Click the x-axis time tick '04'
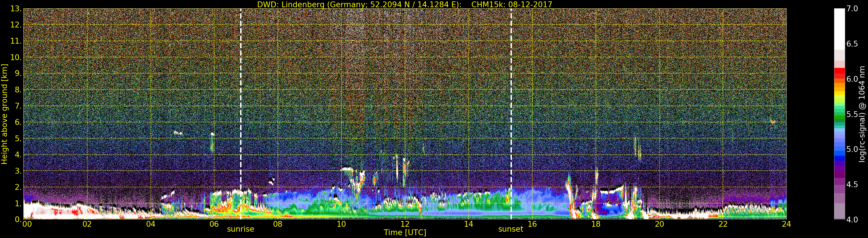The image size is (868, 238). (x=151, y=224)
